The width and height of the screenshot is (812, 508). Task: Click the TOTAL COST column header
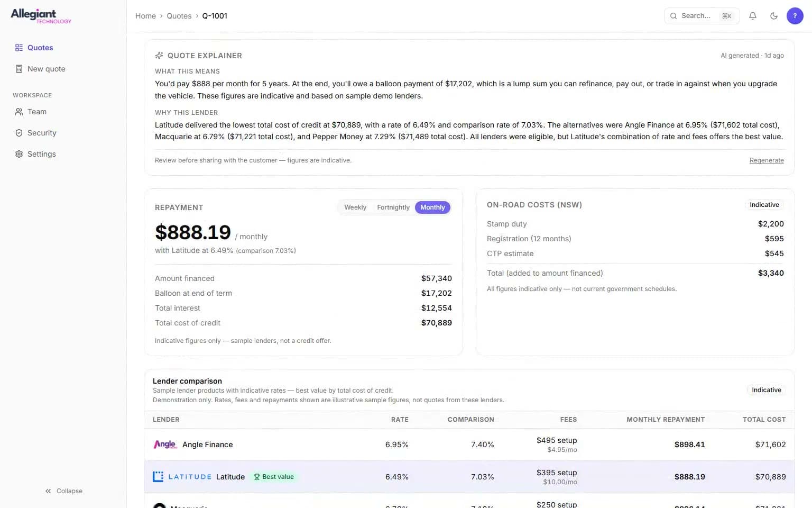pyautogui.click(x=764, y=420)
